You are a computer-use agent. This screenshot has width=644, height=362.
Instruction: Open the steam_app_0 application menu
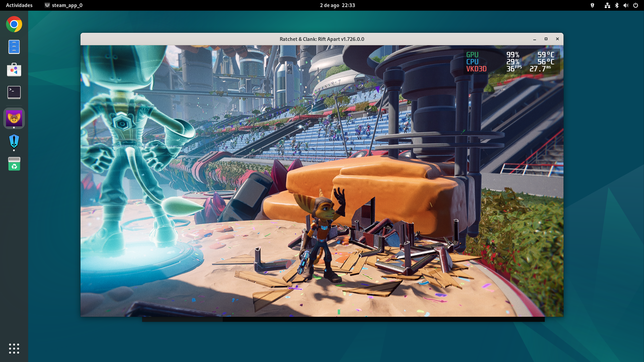(x=63, y=5)
